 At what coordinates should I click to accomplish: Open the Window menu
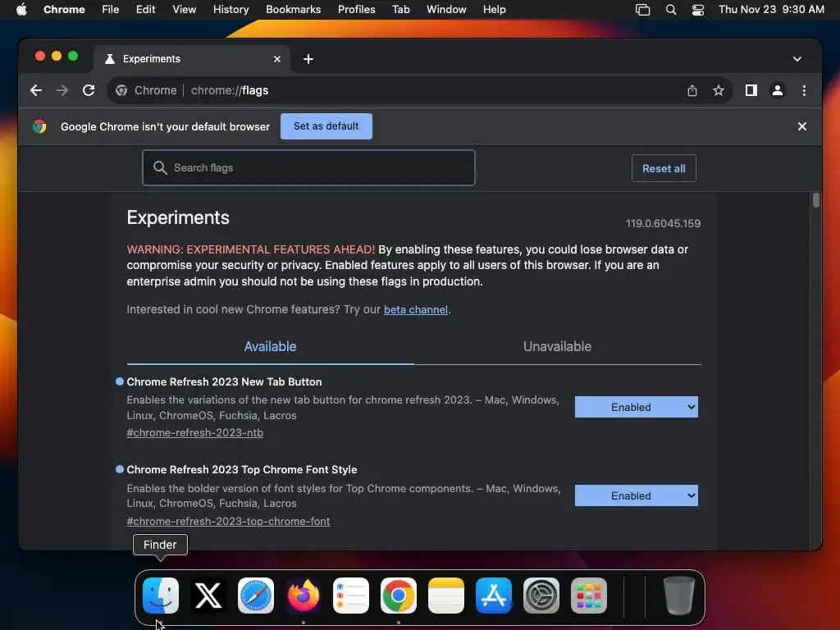click(x=446, y=10)
